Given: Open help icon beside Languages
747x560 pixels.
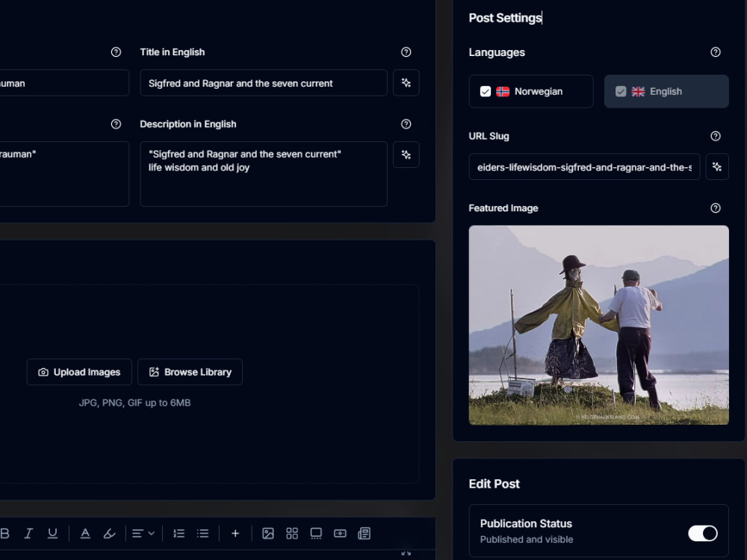Looking at the screenshot, I should pos(715,52).
